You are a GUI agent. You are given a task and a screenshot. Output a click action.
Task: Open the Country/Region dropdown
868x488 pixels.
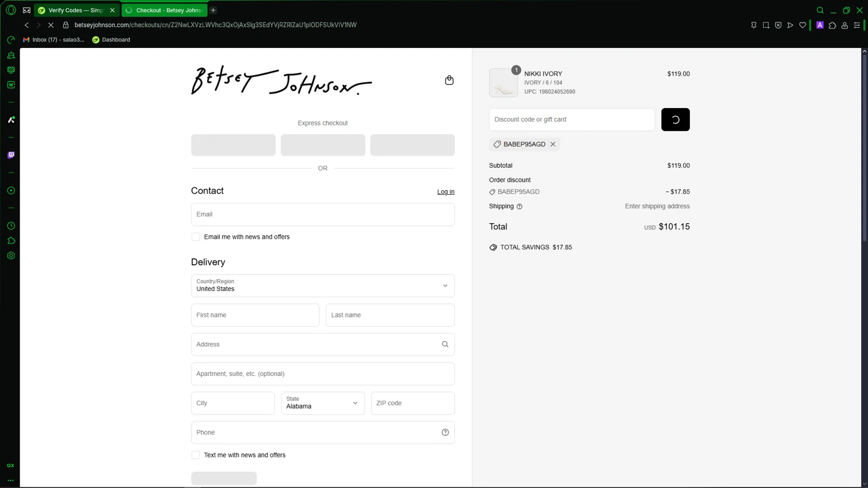pos(323,286)
